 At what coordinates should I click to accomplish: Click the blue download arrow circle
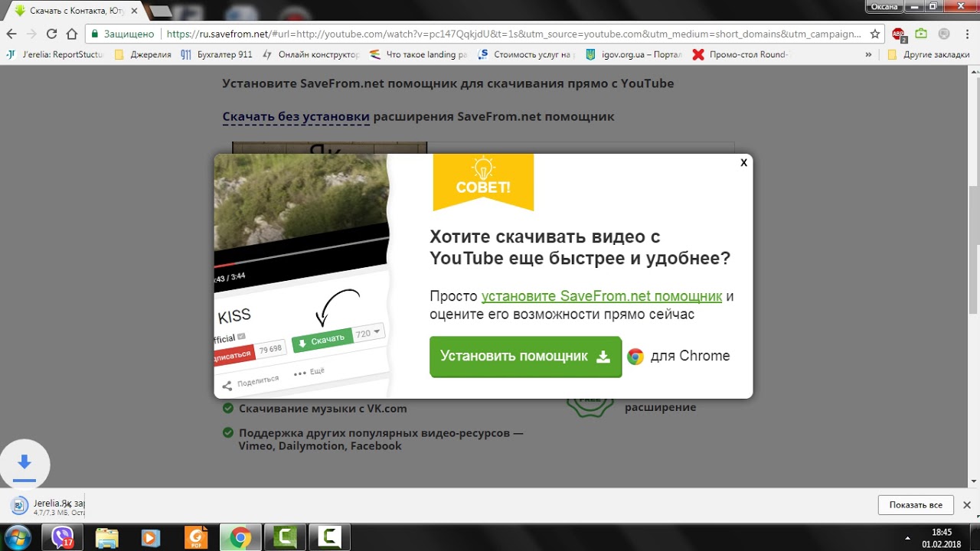24,464
